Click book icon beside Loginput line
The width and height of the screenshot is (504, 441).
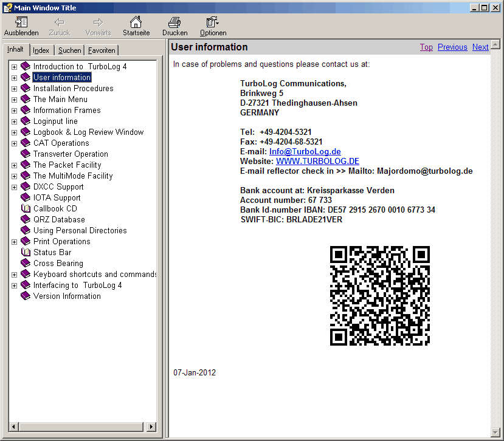[x=26, y=121]
